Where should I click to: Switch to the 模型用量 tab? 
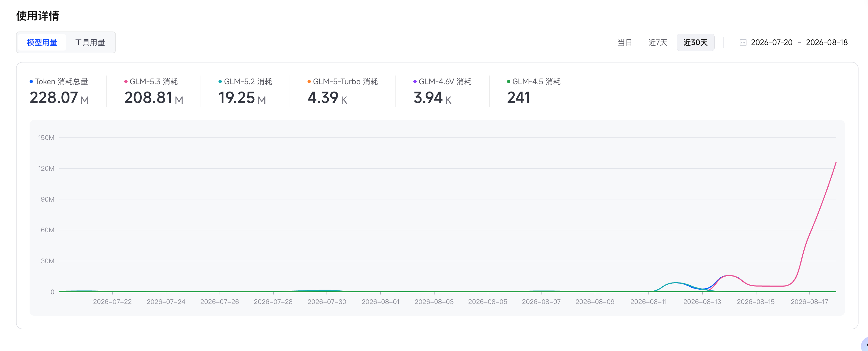click(42, 42)
